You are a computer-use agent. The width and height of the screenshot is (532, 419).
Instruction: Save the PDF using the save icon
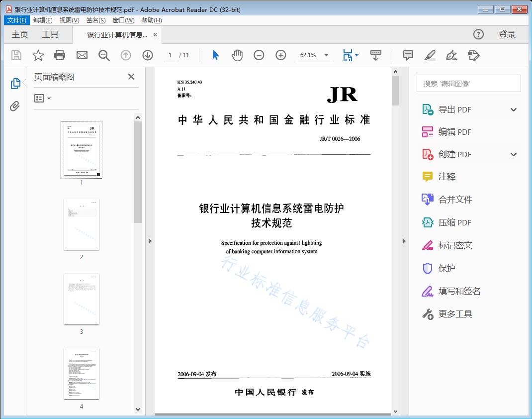15,55
